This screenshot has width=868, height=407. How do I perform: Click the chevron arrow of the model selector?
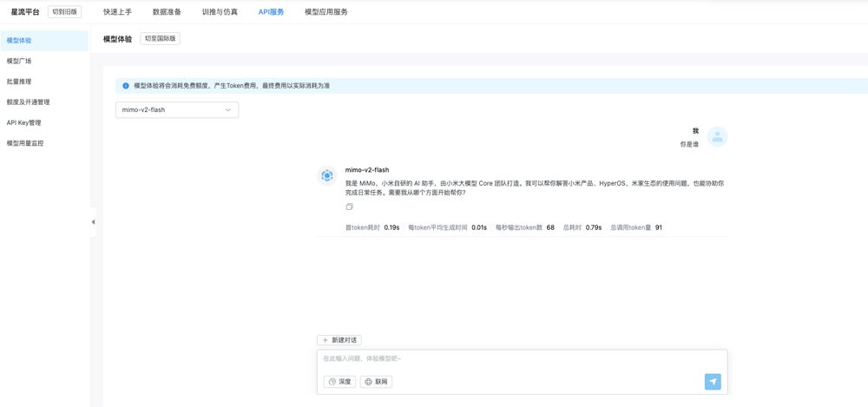[228, 110]
